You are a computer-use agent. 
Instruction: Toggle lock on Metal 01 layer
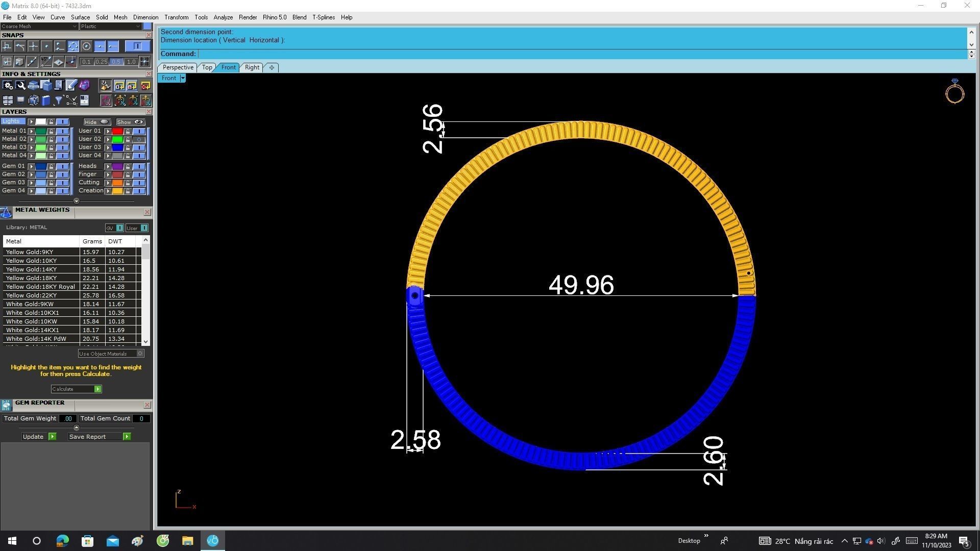tap(51, 131)
